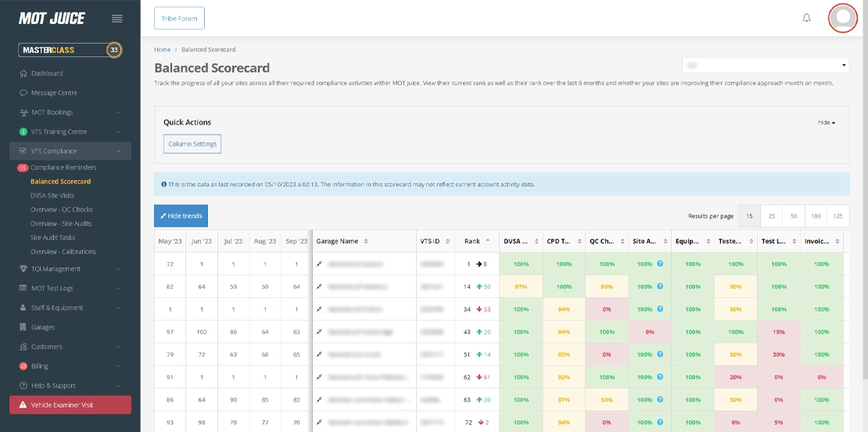Screen dimensions: 868x432
Task: Click the trend icon in the rank 34 row
Action: tap(319, 309)
